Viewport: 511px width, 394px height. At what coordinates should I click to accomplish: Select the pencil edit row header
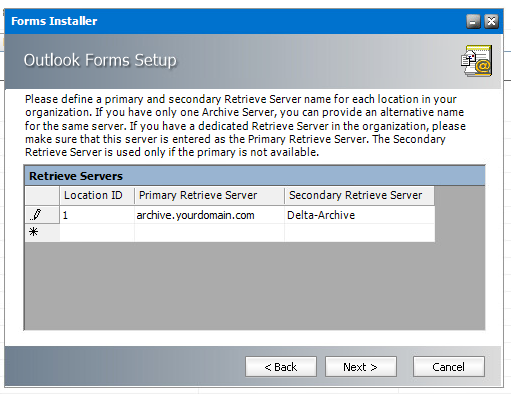tap(42, 215)
